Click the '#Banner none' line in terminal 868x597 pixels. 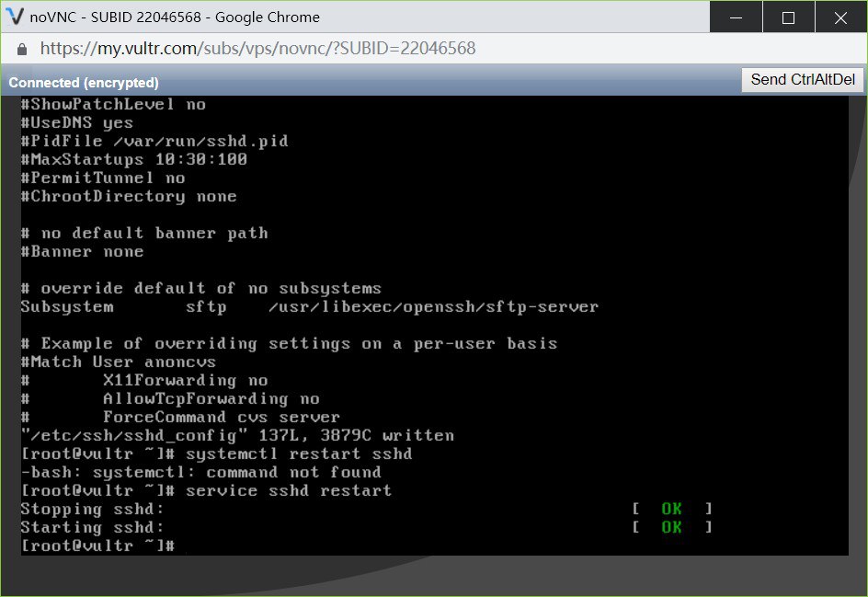point(82,251)
